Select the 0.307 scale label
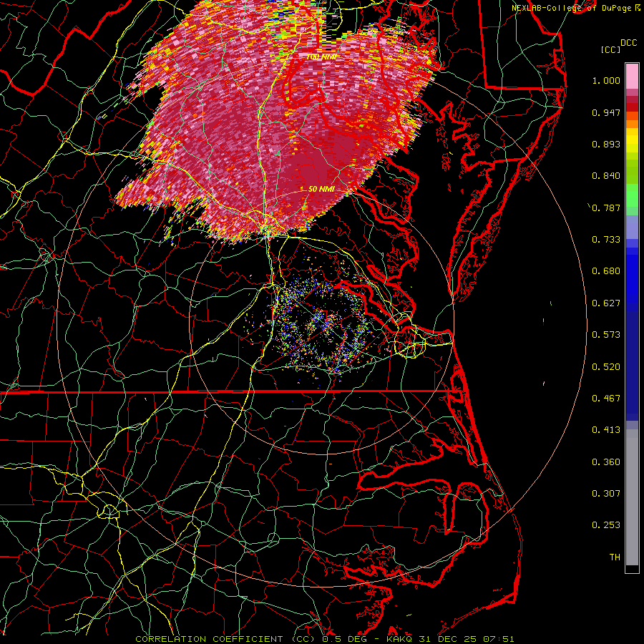Image resolution: width=644 pixels, height=644 pixels. 606,494
